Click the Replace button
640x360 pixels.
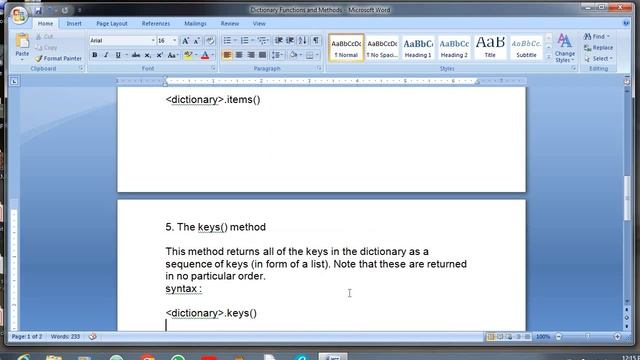coord(598,48)
